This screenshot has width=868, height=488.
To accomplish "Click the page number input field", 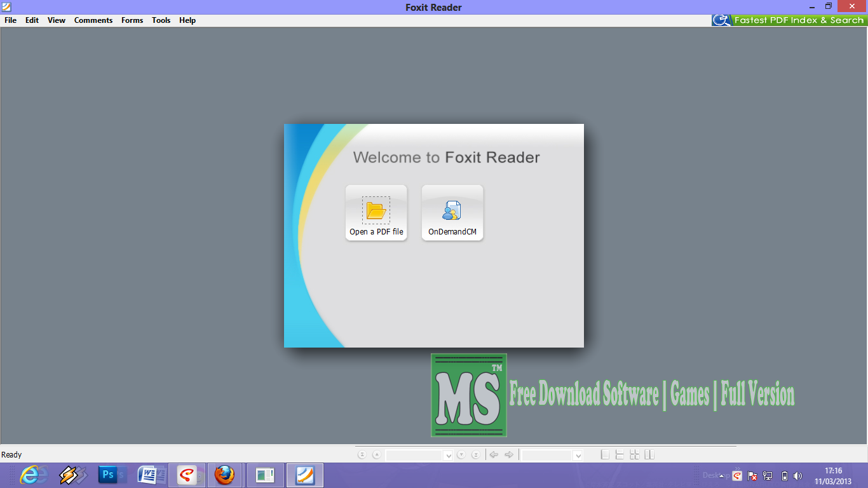I will coord(414,456).
